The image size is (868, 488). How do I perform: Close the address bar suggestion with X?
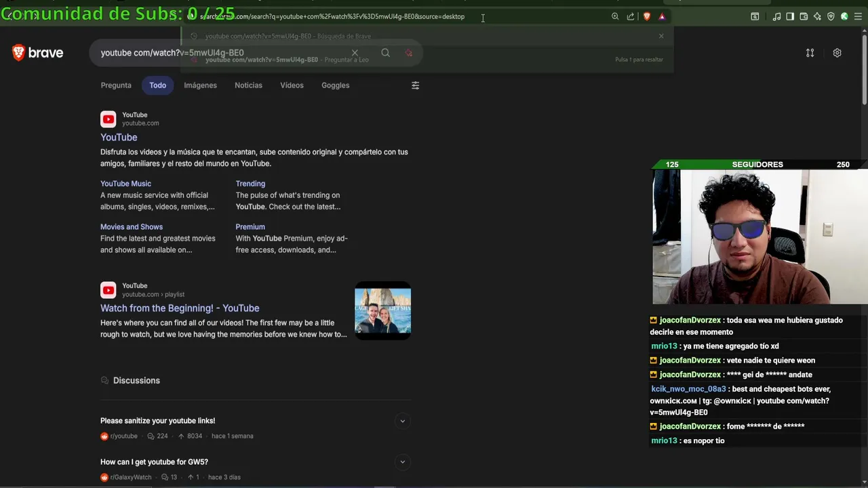(x=661, y=36)
